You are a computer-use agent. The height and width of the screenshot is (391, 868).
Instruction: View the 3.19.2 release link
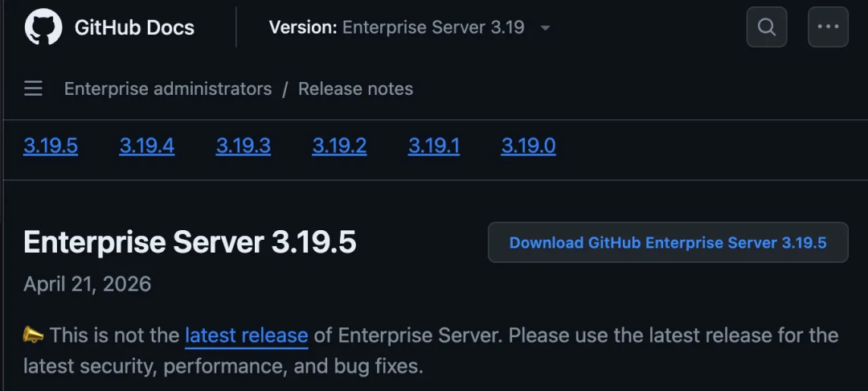point(339,146)
